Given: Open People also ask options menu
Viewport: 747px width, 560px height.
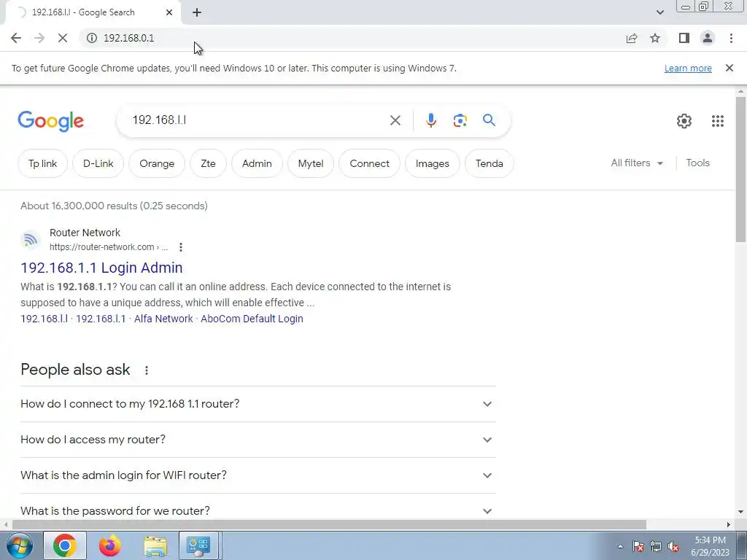Looking at the screenshot, I should (146, 370).
